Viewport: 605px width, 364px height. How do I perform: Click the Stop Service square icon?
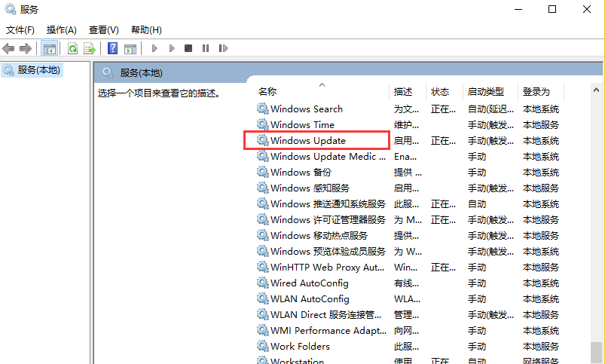pos(188,48)
